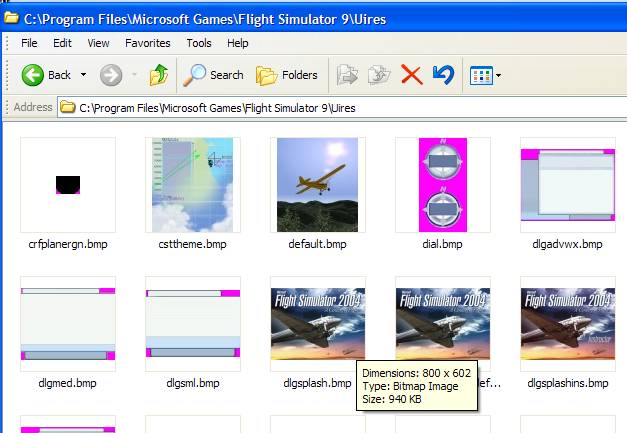Click the Views toolbar icon
Image resolution: width=627 pixels, height=433 pixels.
click(x=480, y=75)
